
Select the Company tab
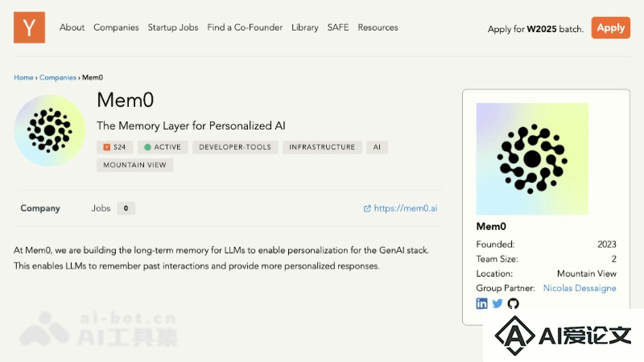40,208
